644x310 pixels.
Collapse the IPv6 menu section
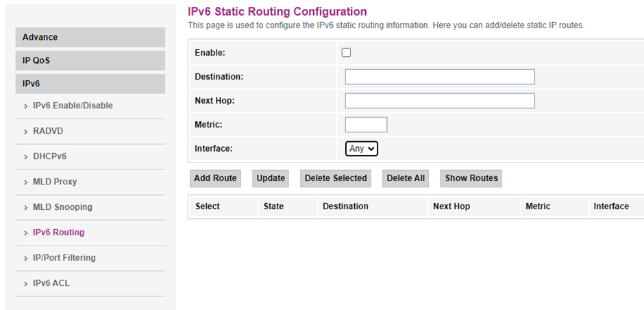pyautogui.click(x=90, y=84)
